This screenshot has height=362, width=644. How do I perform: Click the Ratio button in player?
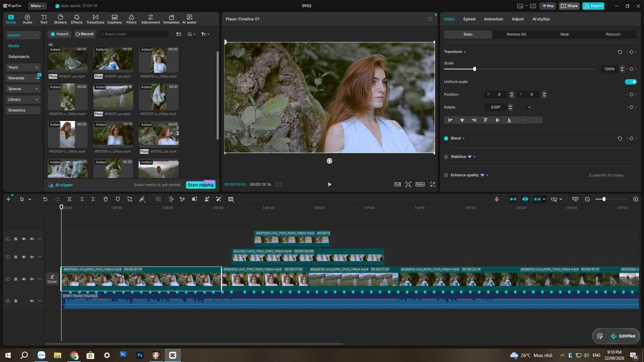(x=420, y=184)
